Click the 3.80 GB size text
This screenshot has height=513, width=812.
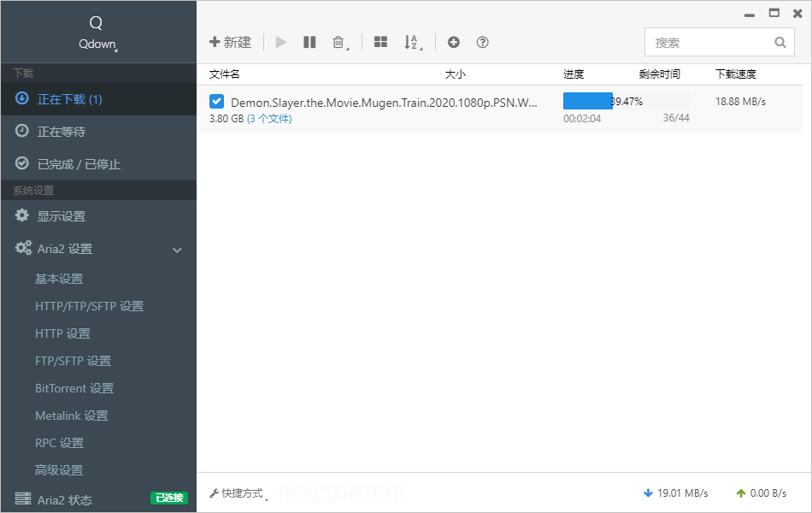point(227,119)
